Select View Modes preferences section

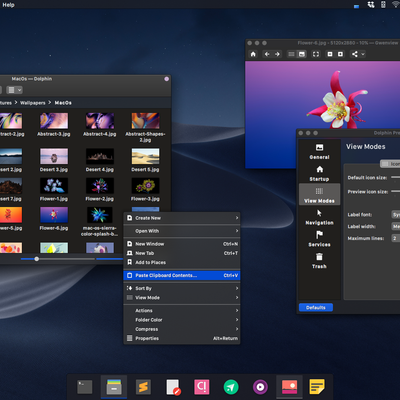coord(319,195)
